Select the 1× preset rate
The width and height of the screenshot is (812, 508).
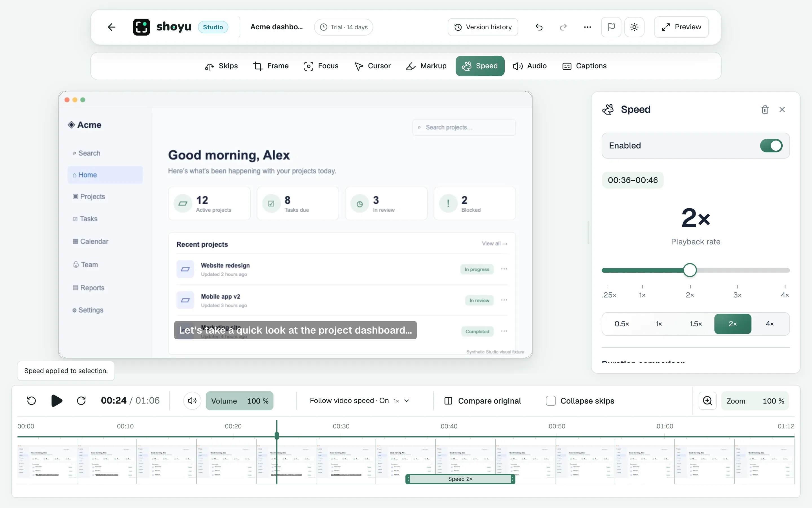coord(659,324)
